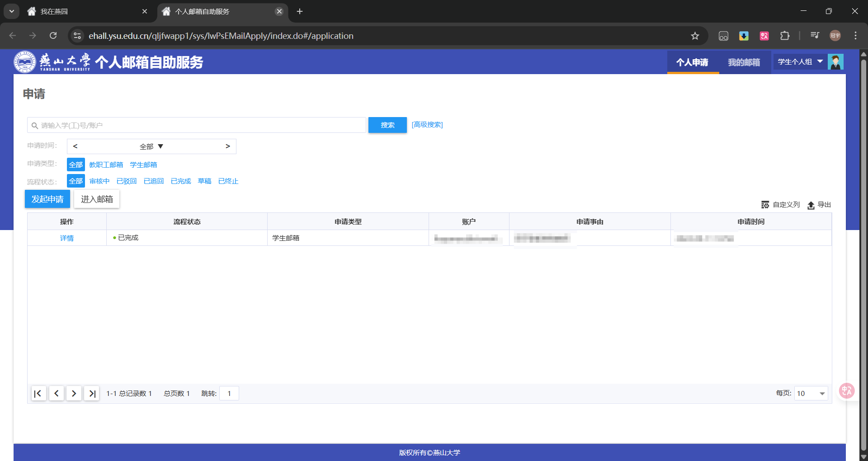Go to last page pagination icon

point(92,394)
